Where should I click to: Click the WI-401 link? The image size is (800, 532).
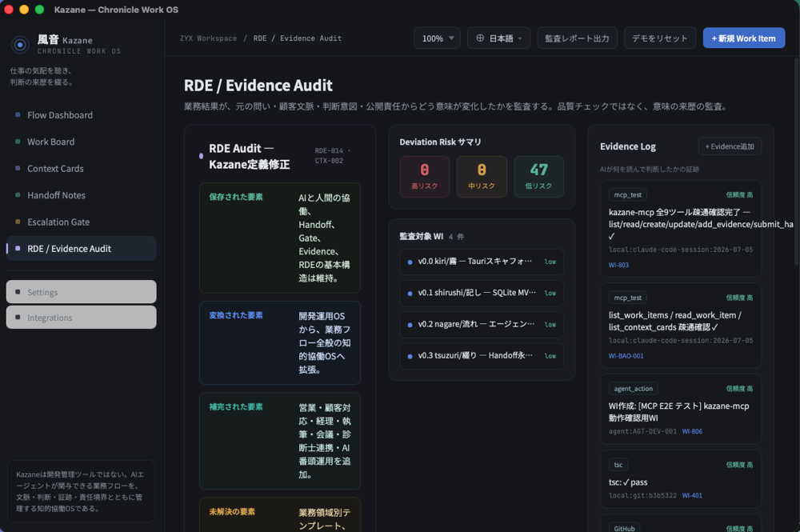tap(692, 496)
